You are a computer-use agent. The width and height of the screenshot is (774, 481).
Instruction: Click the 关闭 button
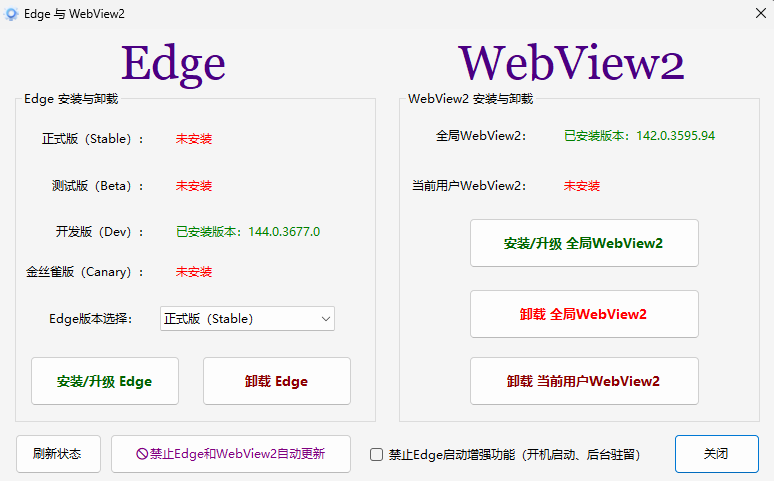point(716,454)
